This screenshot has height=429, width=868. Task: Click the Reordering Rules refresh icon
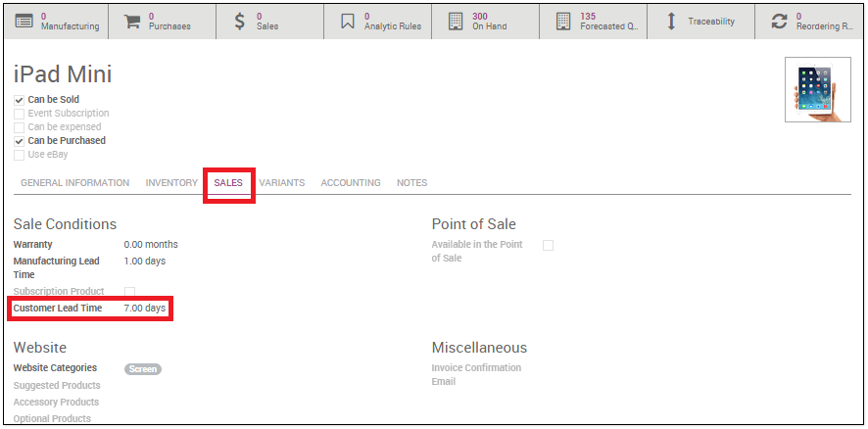[x=779, y=22]
